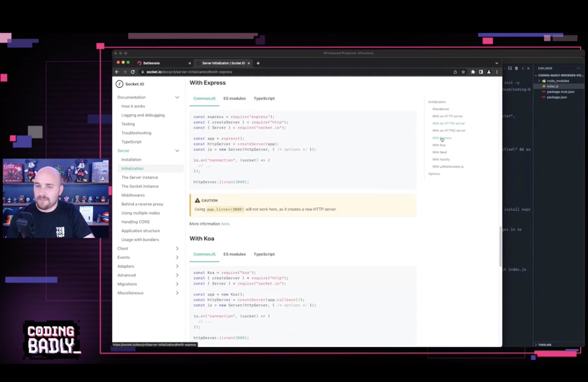The width and height of the screenshot is (588, 382).
Task: Expand the Events sidebar section
Action: [x=177, y=257]
